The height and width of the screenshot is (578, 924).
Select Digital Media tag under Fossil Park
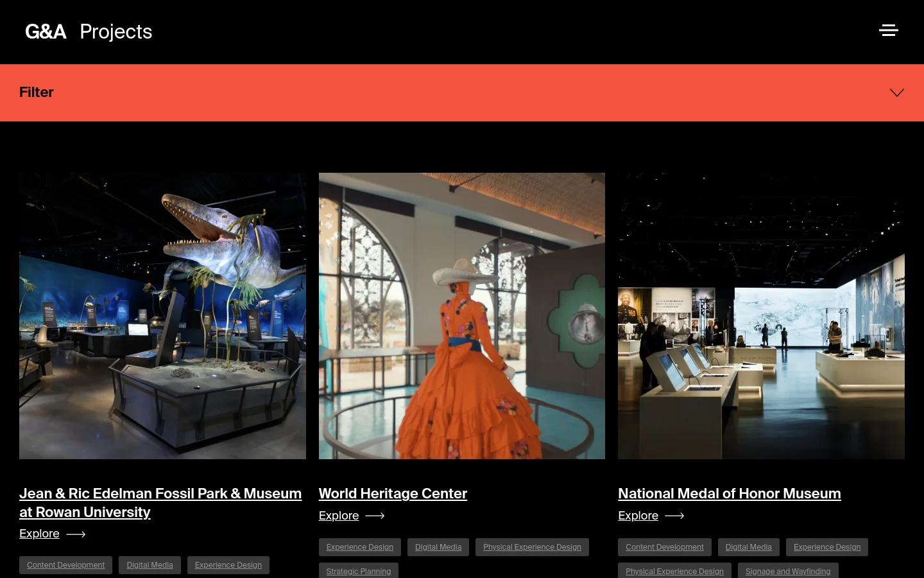150,565
